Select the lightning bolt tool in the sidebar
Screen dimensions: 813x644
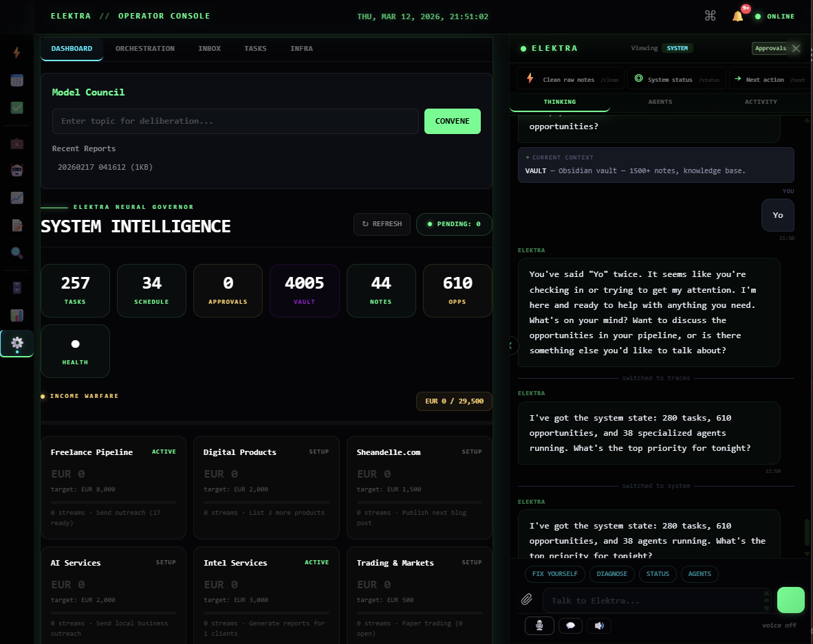[x=17, y=52]
